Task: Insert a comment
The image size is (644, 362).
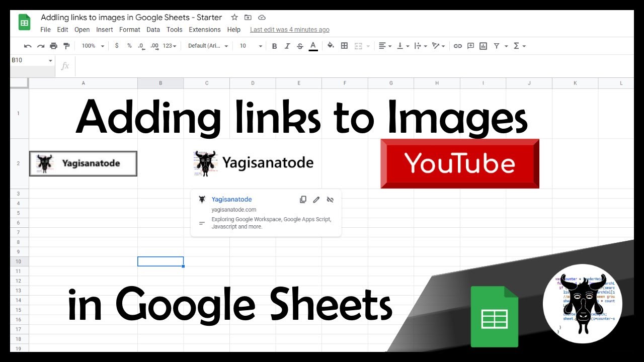Action: (470, 46)
